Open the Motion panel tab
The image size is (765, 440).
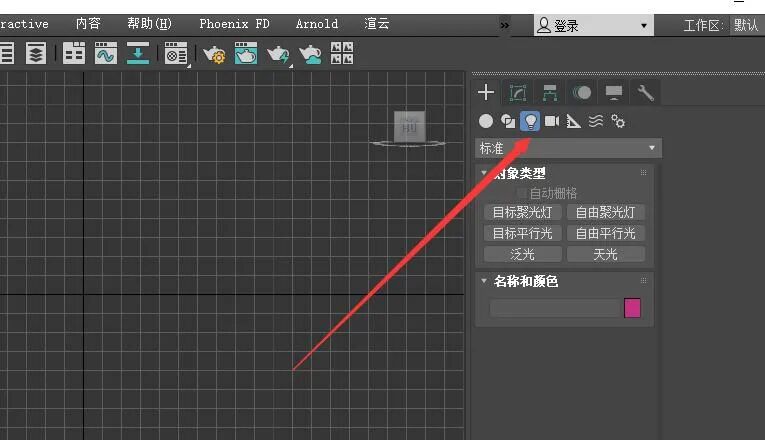pyautogui.click(x=582, y=92)
